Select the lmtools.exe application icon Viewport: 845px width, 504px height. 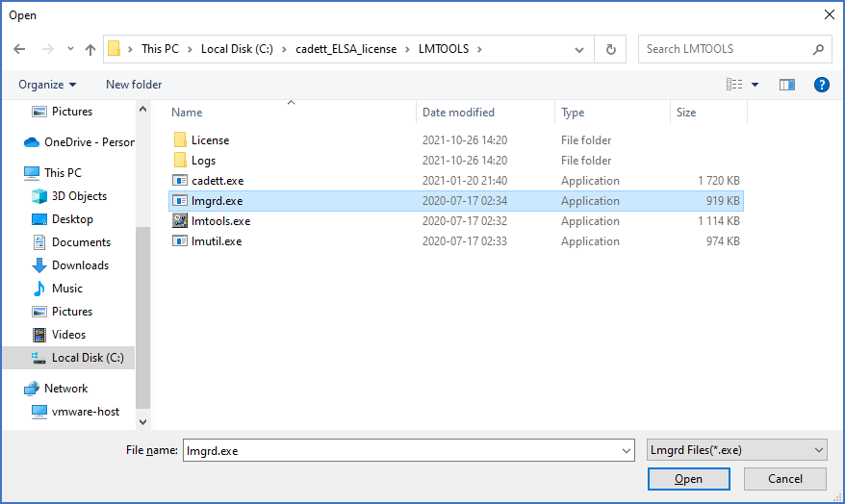click(x=179, y=220)
